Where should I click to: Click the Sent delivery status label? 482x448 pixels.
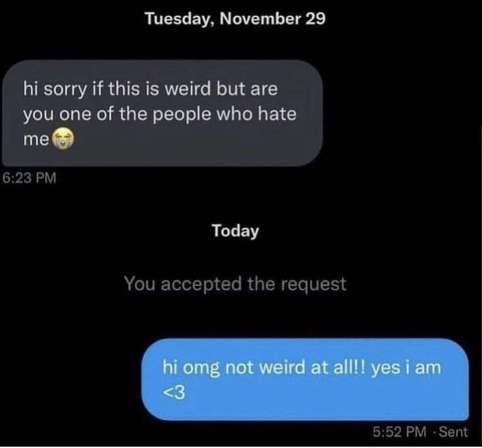[453, 432]
